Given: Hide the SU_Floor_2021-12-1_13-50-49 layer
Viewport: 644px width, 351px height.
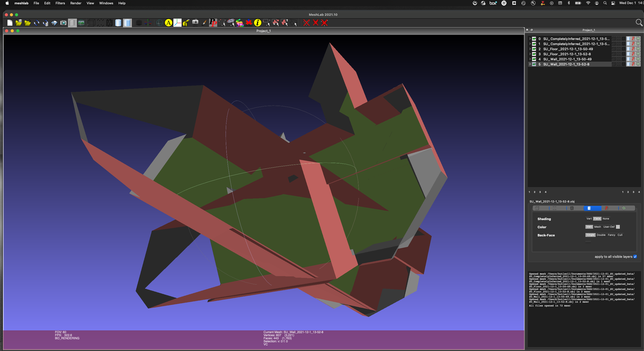Looking at the screenshot, I should click(534, 49).
